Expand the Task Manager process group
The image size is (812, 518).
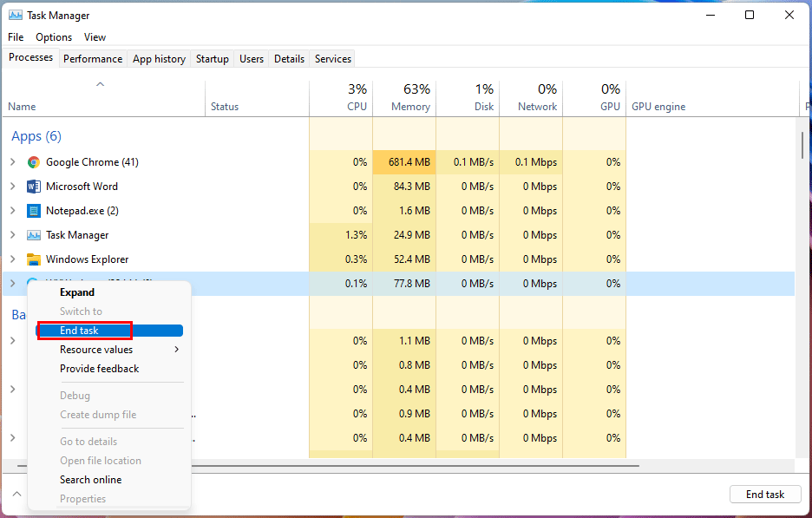(x=13, y=235)
